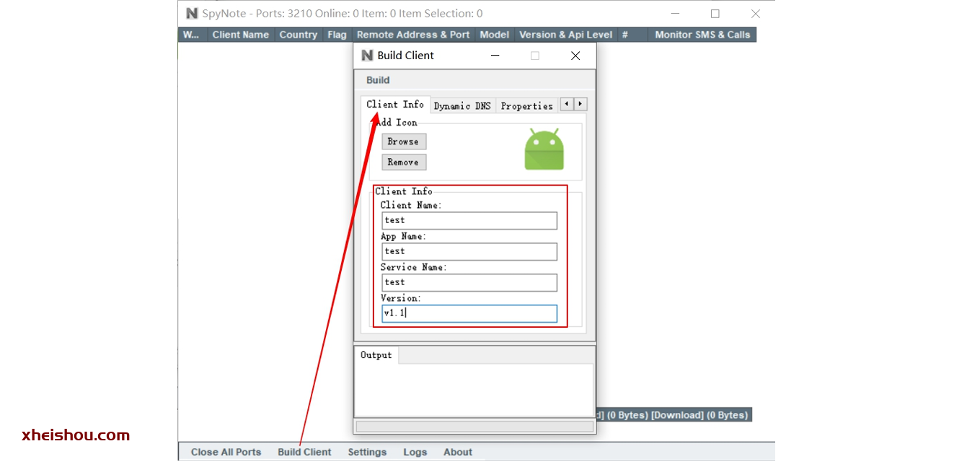Click the Download (0 Bytes) status text

699,415
